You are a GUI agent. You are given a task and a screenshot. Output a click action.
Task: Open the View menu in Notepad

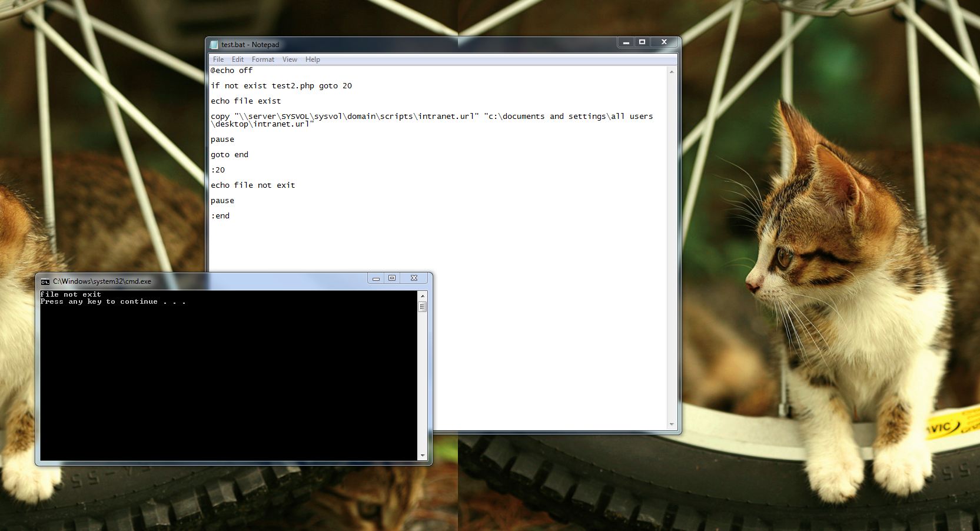click(290, 59)
